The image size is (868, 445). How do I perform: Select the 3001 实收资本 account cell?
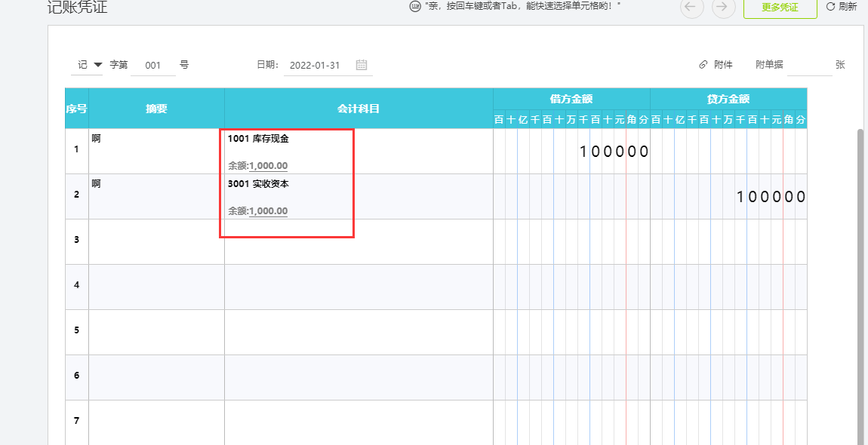[x=359, y=197]
